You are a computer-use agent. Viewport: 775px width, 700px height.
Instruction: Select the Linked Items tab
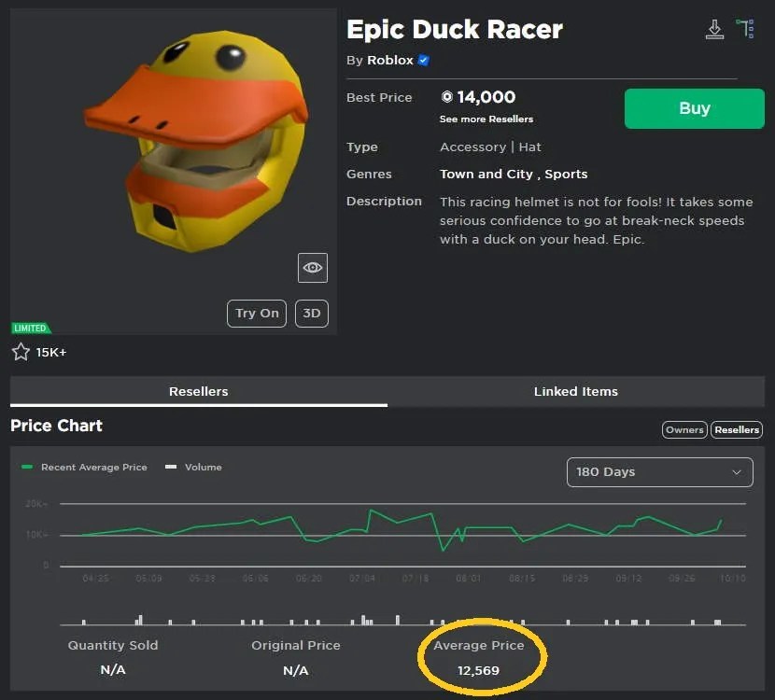point(576,391)
